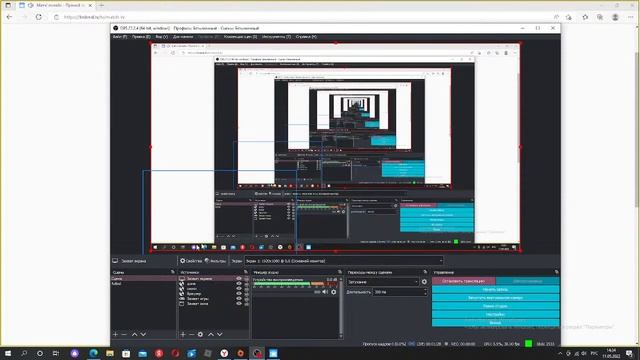This screenshot has width=640, height=360.
Task: Click Запустить виртуальную камеру button
Action: tap(496, 298)
